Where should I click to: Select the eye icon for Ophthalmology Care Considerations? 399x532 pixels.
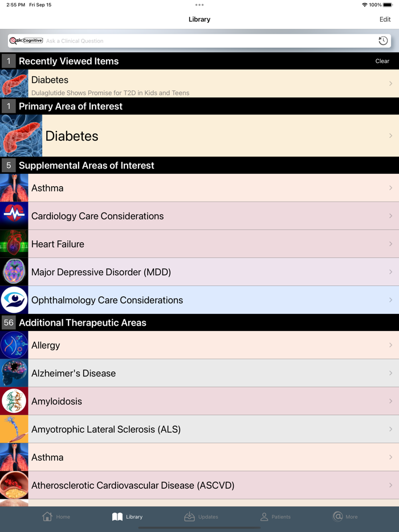pyautogui.click(x=14, y=300)
